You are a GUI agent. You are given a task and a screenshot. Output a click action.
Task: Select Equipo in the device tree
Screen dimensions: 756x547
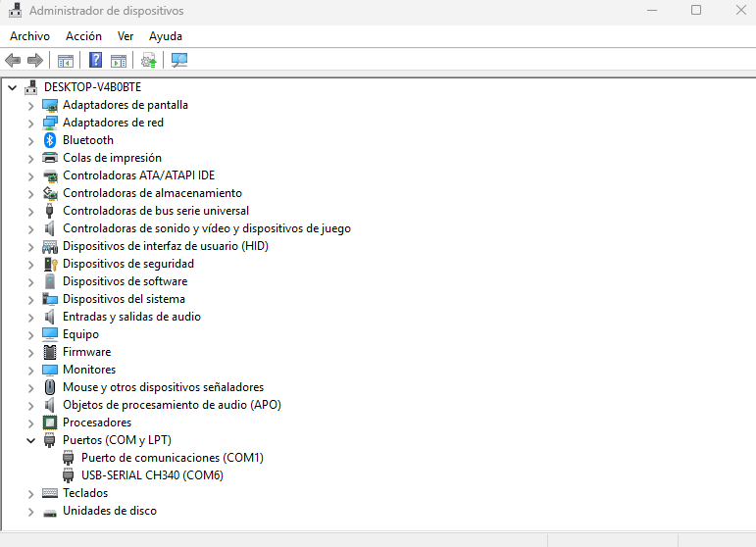point(80,334)
